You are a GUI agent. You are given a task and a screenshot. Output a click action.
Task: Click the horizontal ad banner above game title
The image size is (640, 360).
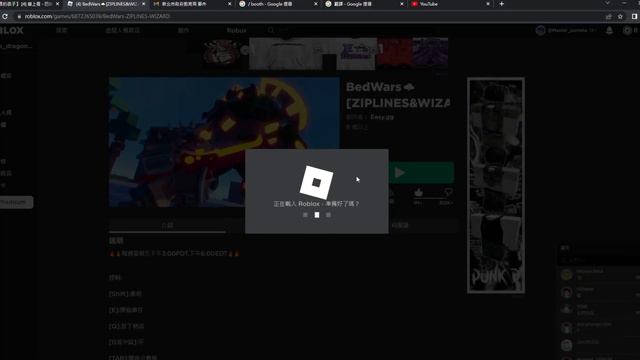(x=318, y=53)
